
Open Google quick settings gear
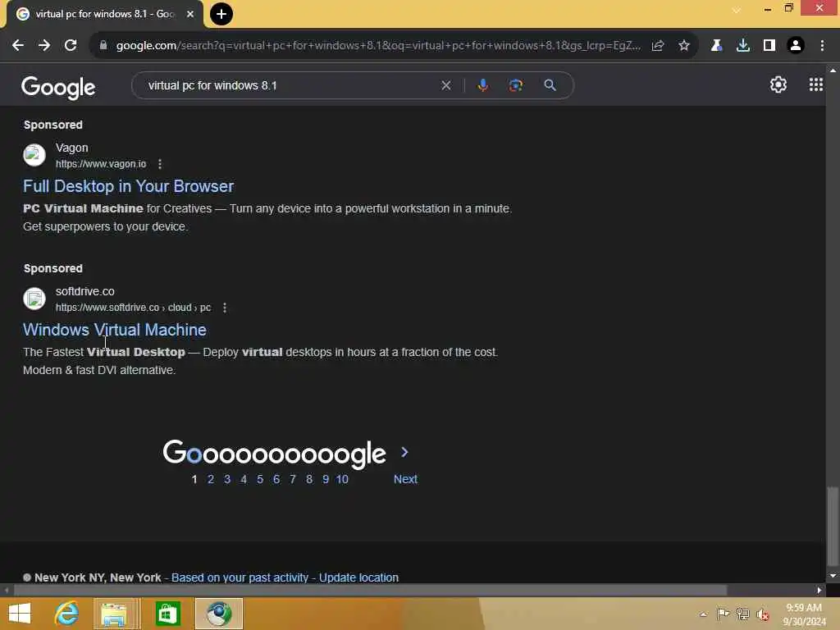point(778,84)
